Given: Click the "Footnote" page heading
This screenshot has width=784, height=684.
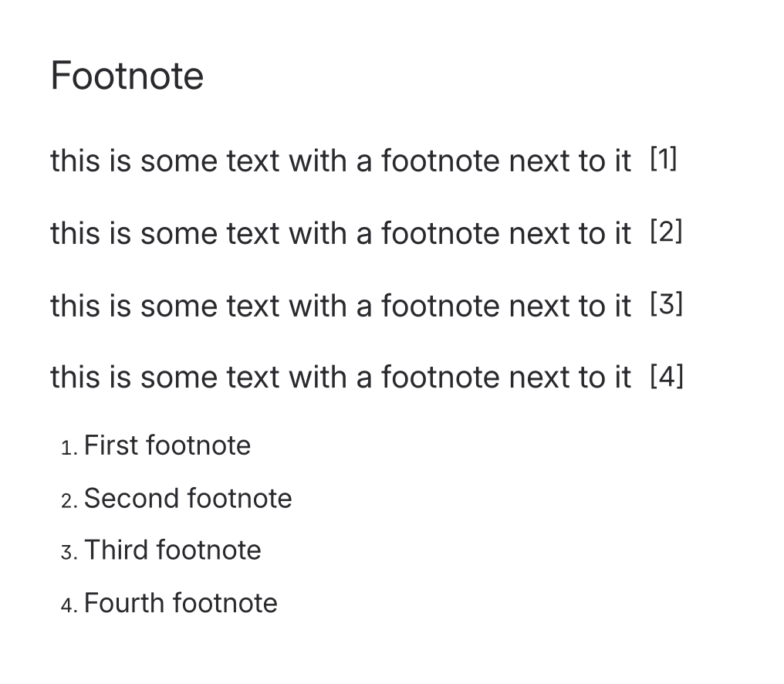Looking at the screenshot, I should coord(127,76).
